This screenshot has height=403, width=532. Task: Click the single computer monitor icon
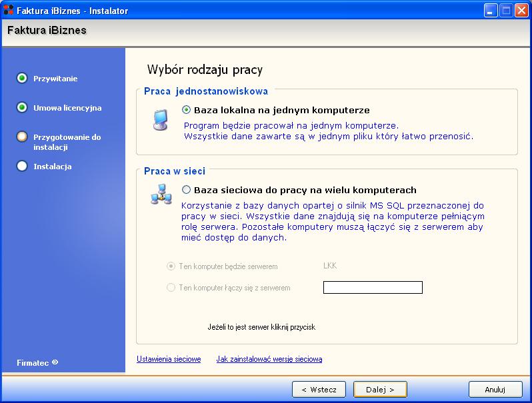coord(161,120)
